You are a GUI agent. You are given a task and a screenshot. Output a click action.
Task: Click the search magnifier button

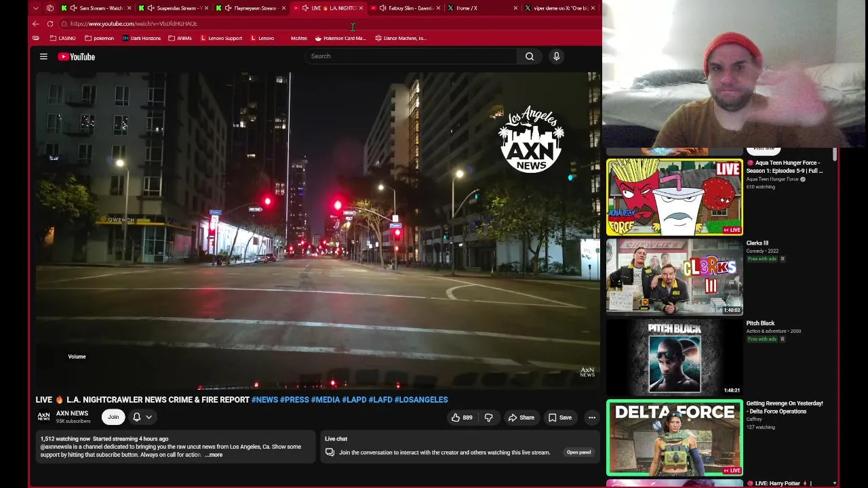tap(530, 56)
